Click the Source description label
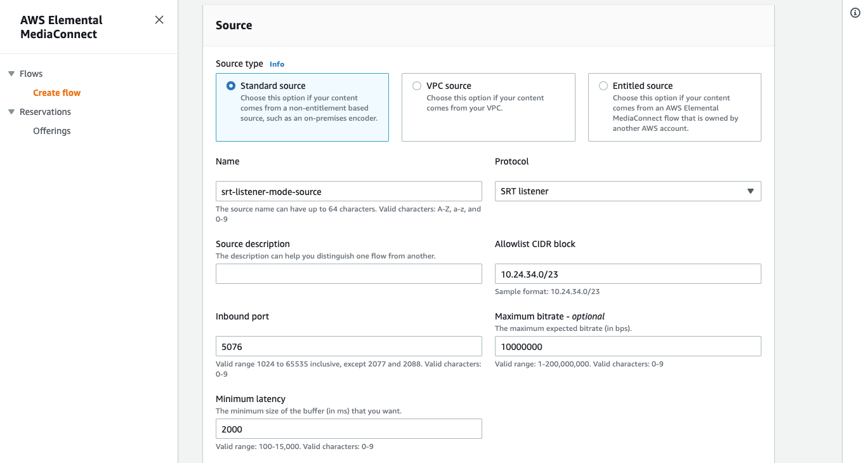This screenshot has height=463, width=868. click(253, 244)
